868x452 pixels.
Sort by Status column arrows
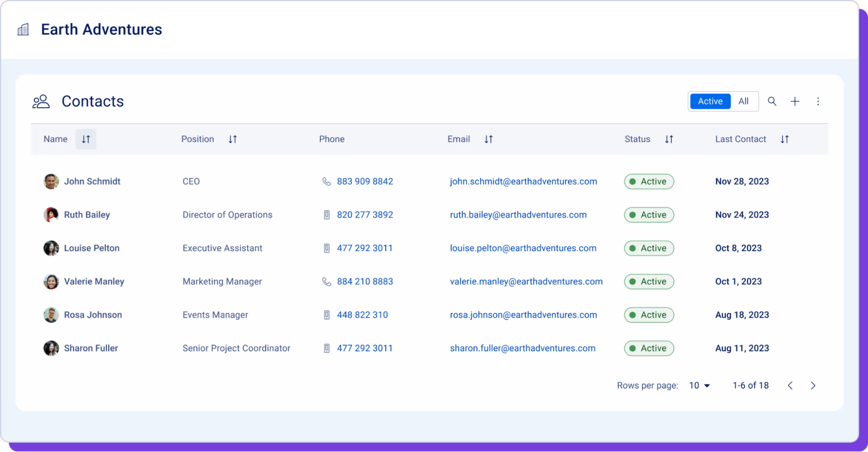click(x=669, y=139)
